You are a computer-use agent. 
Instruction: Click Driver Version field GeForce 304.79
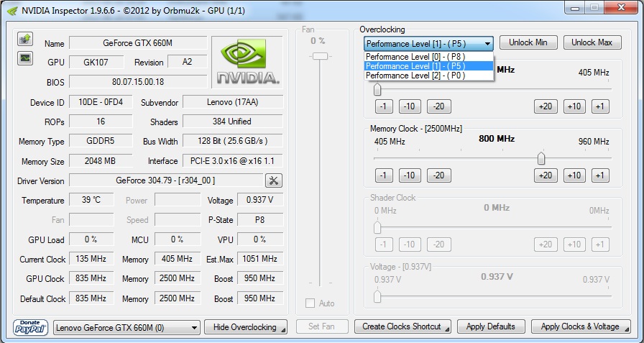[x=166, y=180]
